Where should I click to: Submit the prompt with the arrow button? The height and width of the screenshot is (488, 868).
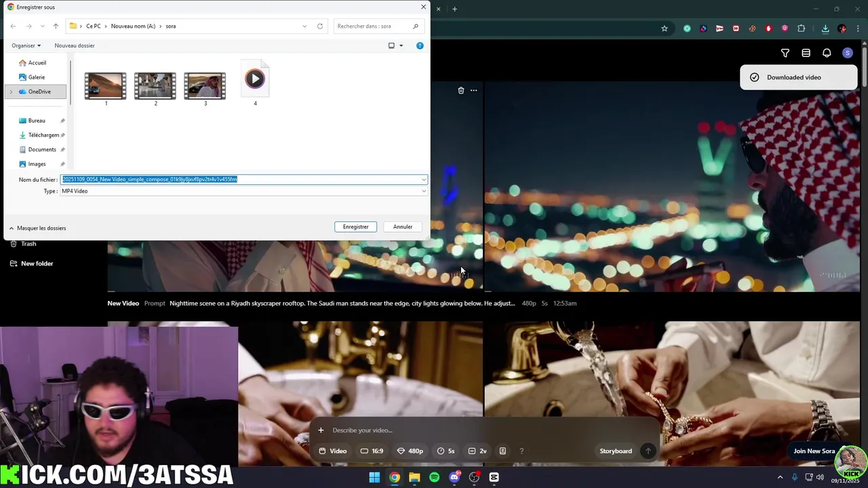point(648,451)
